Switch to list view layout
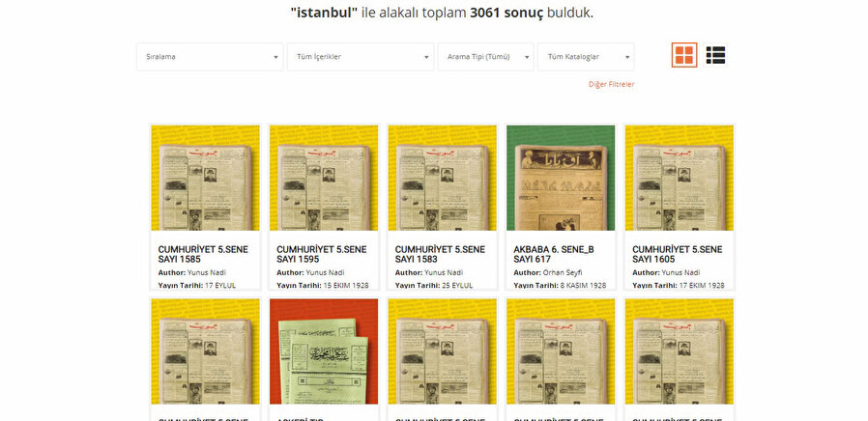Image resolution: width=868 pixels, height=421 pixels. click(715, 55)
